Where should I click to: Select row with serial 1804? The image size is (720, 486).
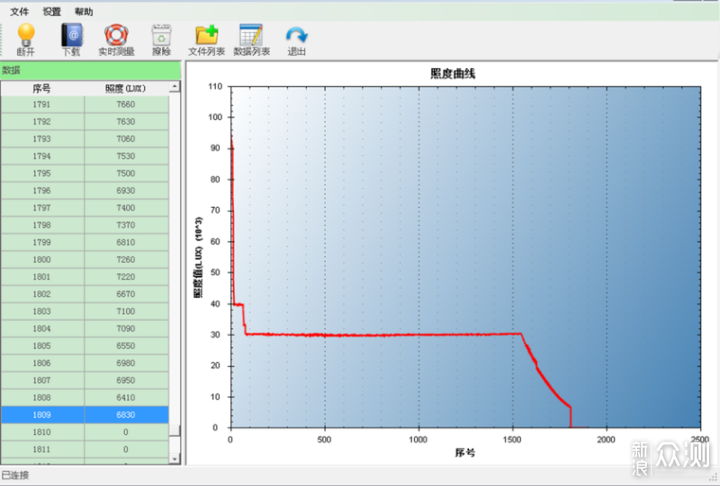84,328
